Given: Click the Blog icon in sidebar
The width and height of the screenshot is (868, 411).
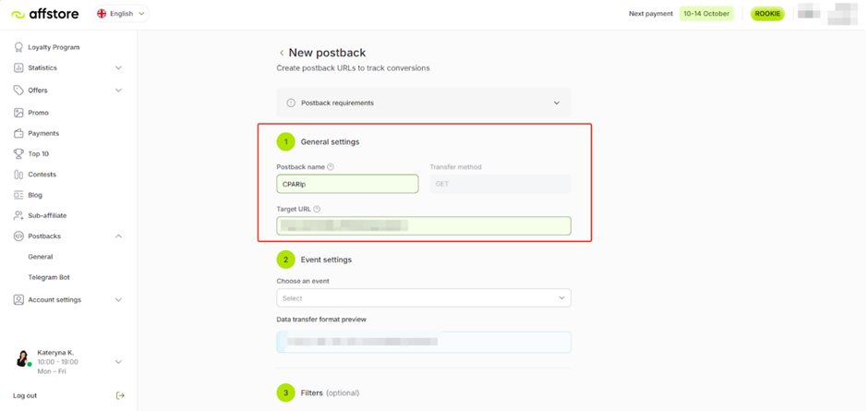Looking at the screenshot, I should pos(18,195).
